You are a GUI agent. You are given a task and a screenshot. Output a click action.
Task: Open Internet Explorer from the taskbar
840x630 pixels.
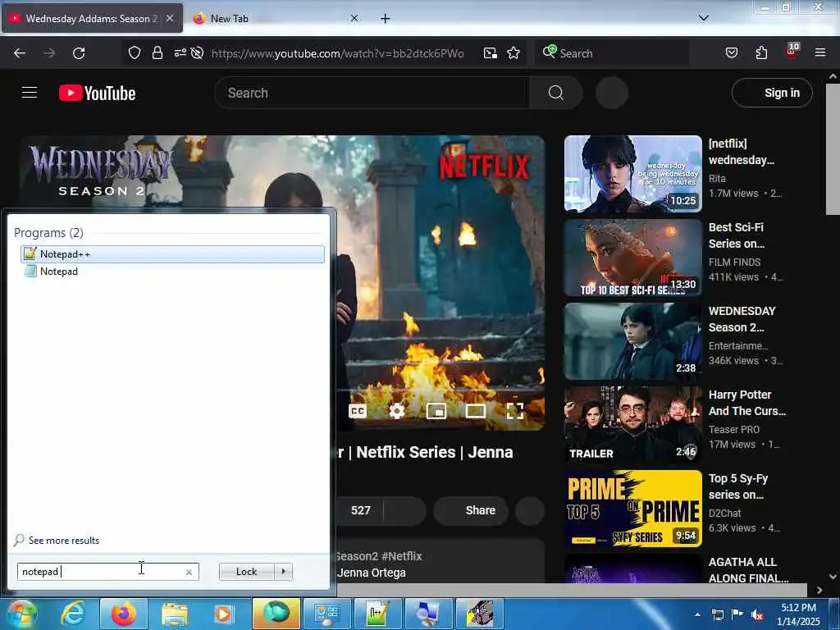(x=73, y=614)
